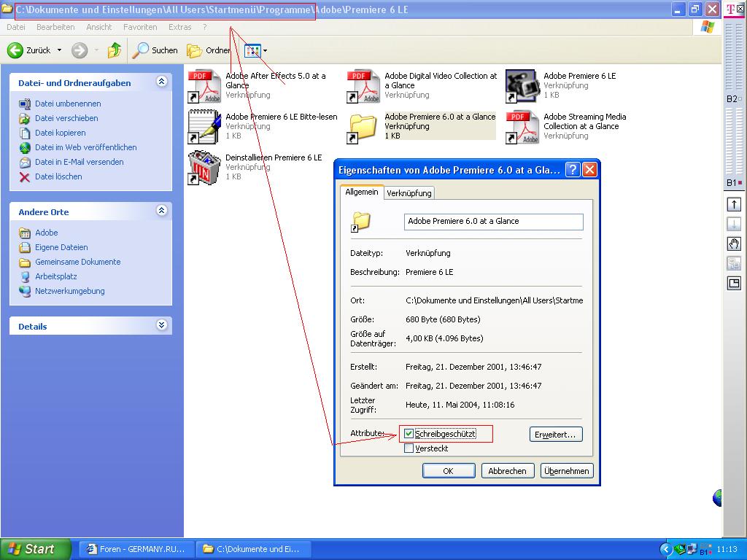This screenshot has width=747, height=560.
Task: Open Netzwerkumgebung icon in Andere Orte
Action: coord(25,291)
